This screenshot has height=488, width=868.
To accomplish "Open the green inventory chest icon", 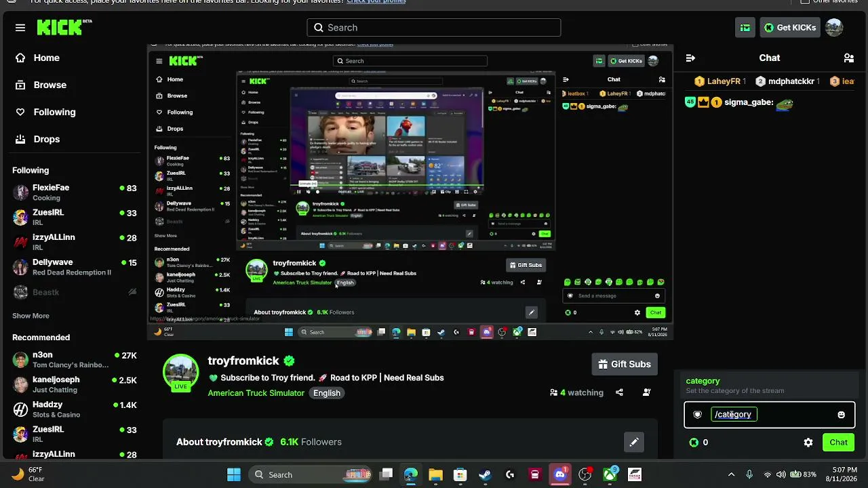I will 745,28.
